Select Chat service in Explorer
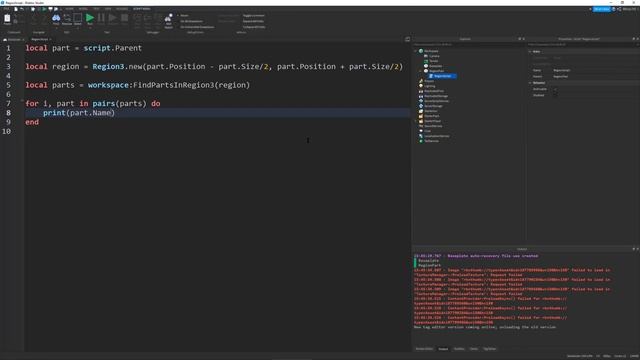 [x=427, y=131]
